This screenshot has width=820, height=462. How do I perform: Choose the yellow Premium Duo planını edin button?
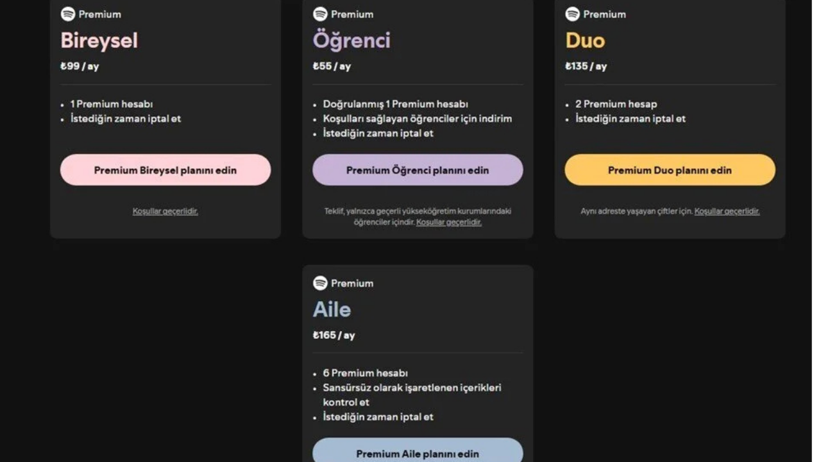tap(669, 170)
